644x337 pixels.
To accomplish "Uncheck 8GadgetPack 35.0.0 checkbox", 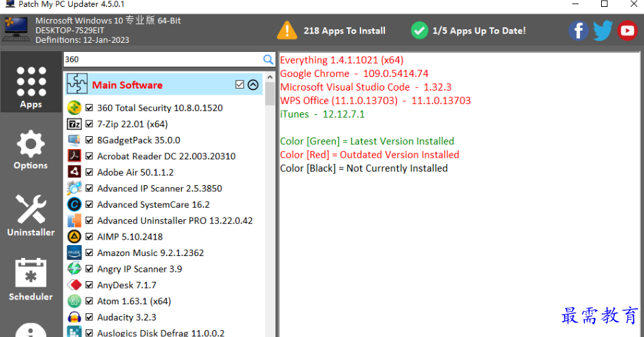I will [x=89, y=140].
